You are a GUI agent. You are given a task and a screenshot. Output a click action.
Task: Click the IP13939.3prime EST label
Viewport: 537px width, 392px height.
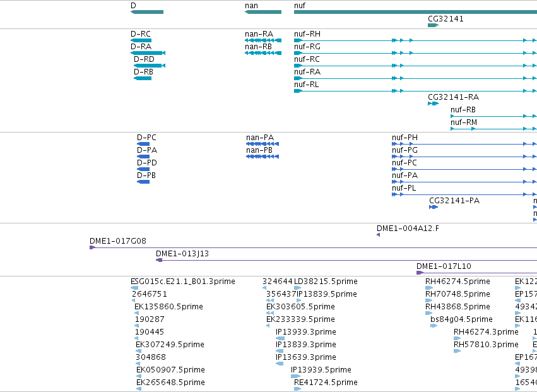point(306,333)
